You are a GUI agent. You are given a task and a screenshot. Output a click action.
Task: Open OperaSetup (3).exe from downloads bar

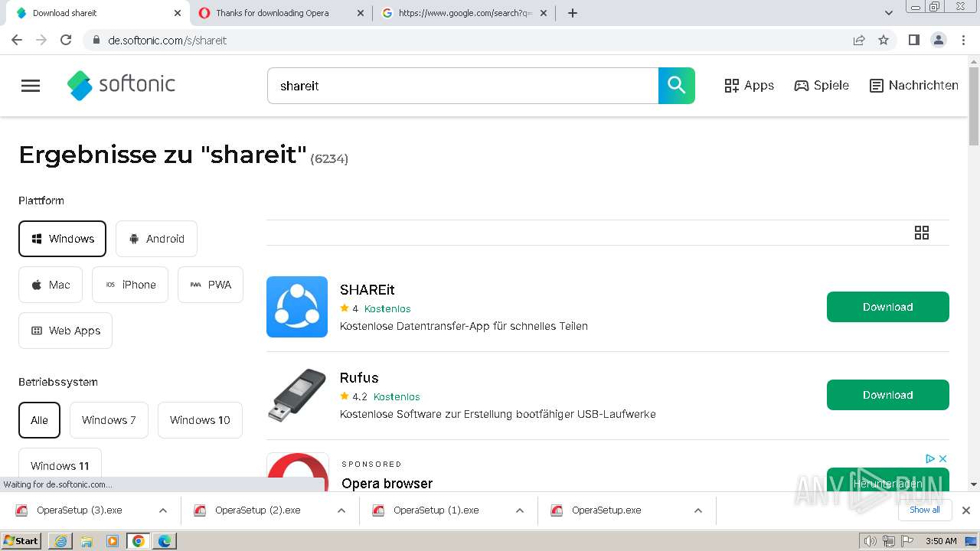[79, 510]
